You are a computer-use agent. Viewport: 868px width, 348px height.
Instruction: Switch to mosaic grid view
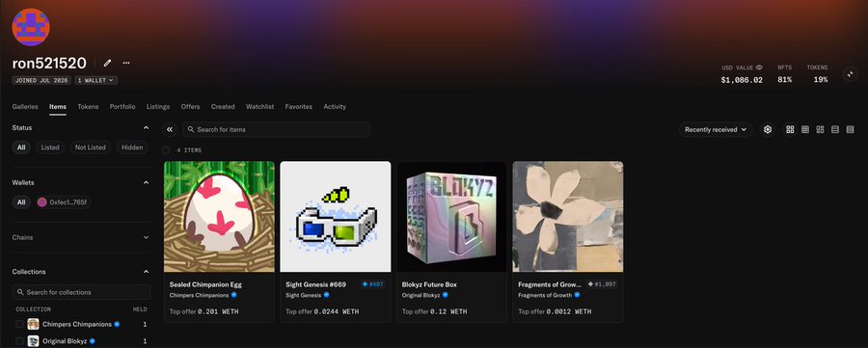(820, 129)
